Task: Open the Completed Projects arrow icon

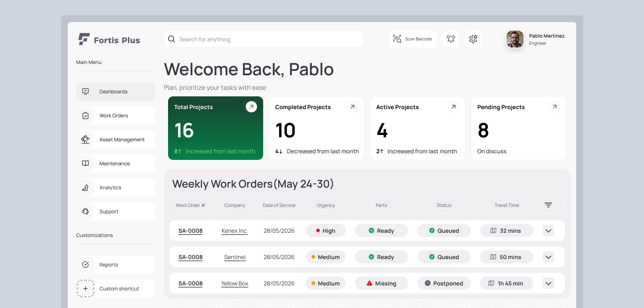Action: (x=353, y=107)
